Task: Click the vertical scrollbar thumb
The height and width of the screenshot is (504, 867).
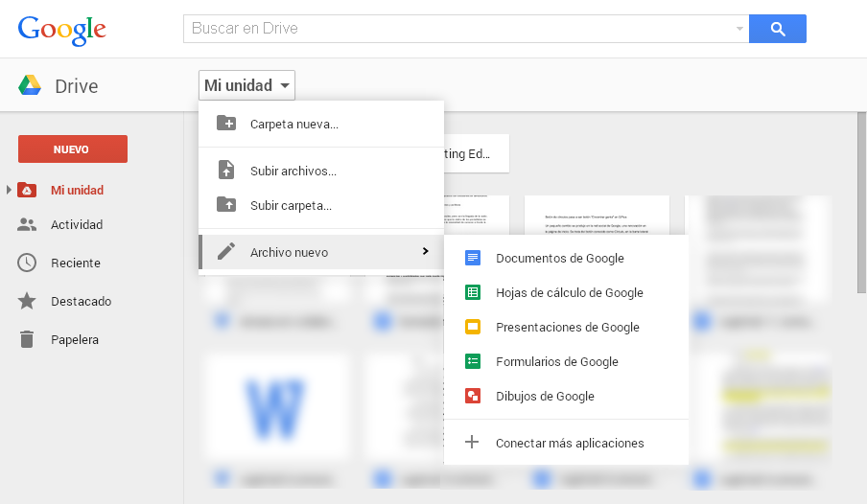Action: [861, 203]
